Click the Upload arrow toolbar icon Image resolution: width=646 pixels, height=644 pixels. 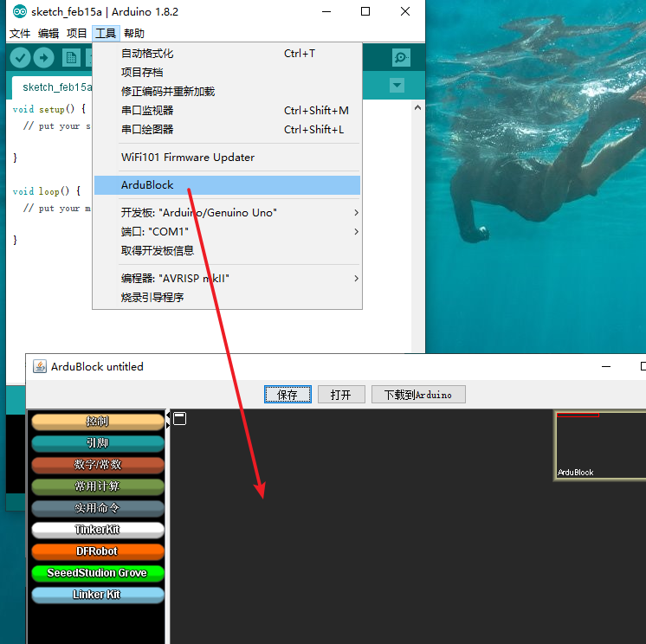[x=43, y=58]
